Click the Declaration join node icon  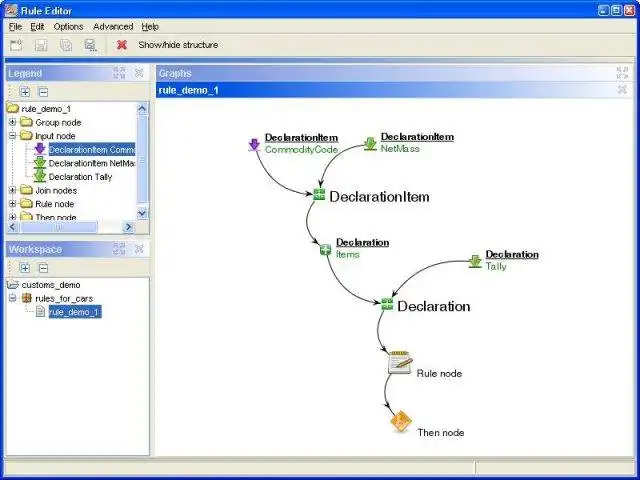pos(387,304)
